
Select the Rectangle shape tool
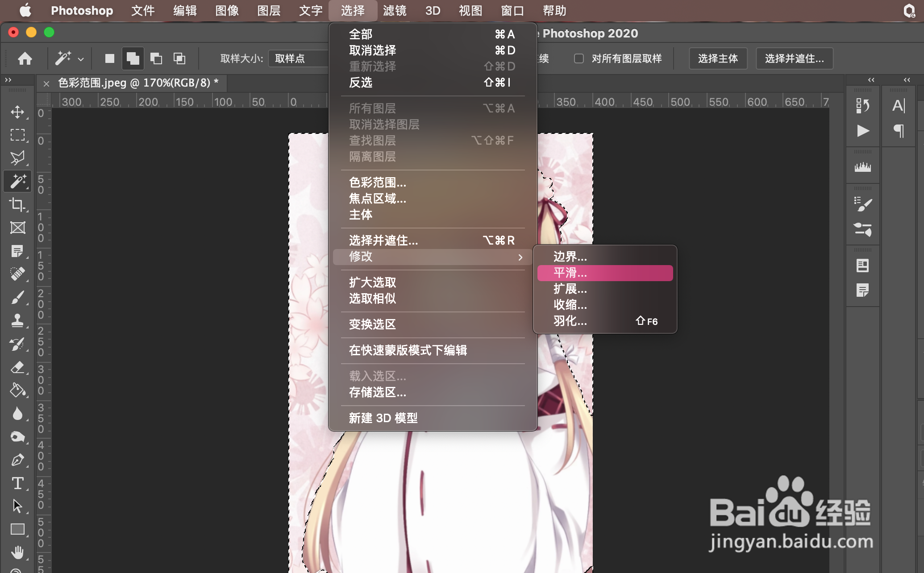(x=17, y=529)
